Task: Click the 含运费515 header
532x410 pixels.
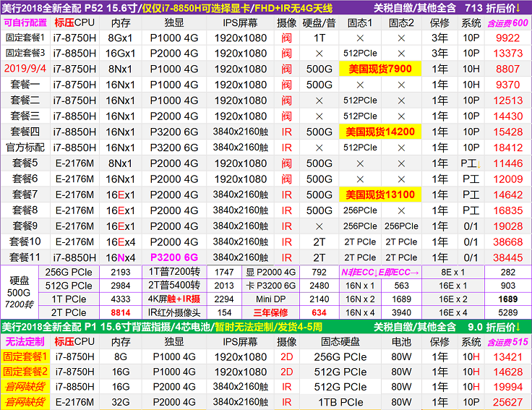Action: [x=507, y=342]
